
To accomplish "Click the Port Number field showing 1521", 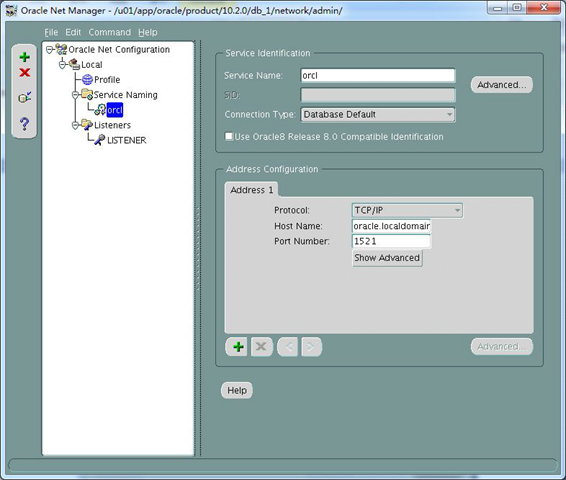I will point(391,241).
